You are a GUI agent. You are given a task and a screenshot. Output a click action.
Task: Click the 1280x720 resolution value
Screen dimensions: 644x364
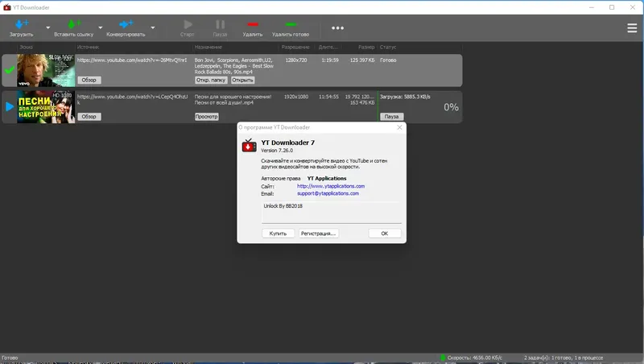click(296, 60)
